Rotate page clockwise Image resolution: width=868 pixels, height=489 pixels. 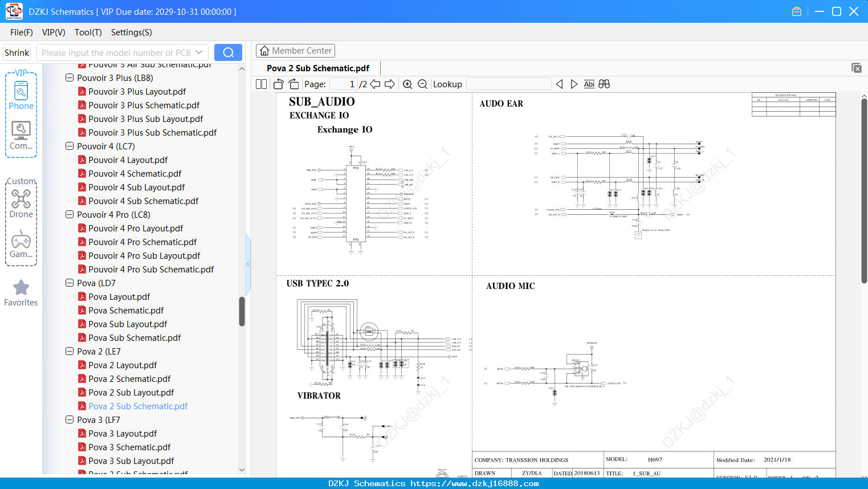coord(294,84)
